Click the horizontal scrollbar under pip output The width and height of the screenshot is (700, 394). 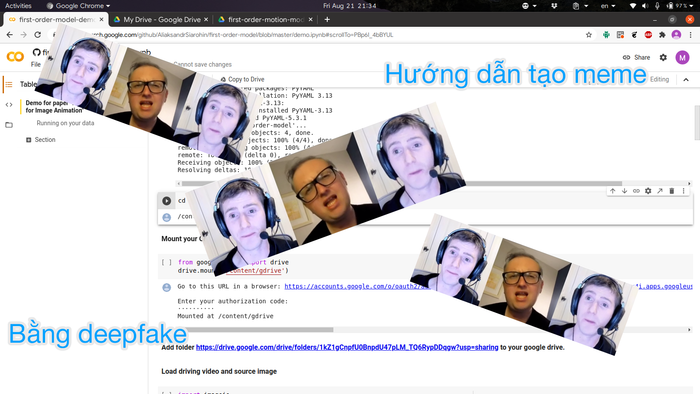(402, 183)
